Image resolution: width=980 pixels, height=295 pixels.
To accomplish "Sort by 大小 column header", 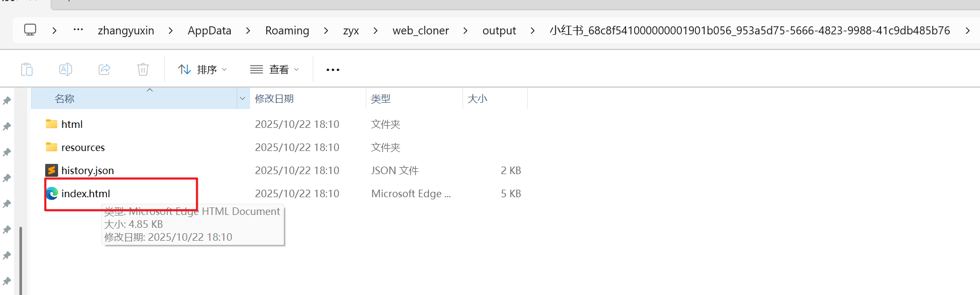I will click(478, 98).
